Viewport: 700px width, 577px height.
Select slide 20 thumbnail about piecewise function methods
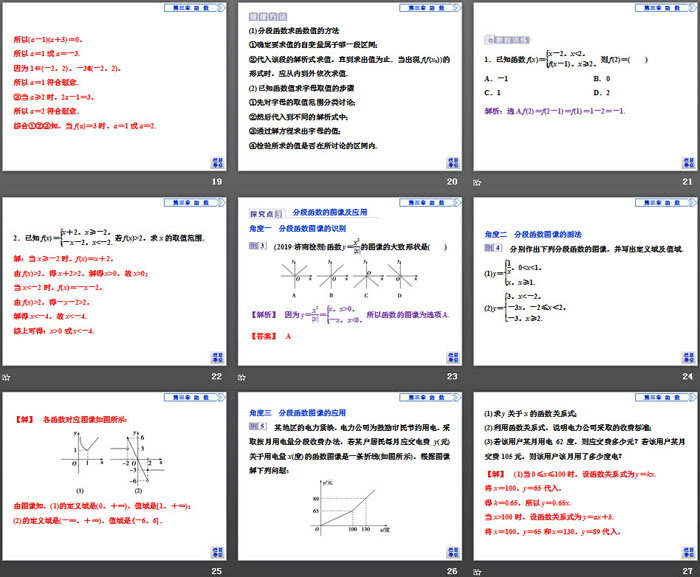click(x=350, y=87)
